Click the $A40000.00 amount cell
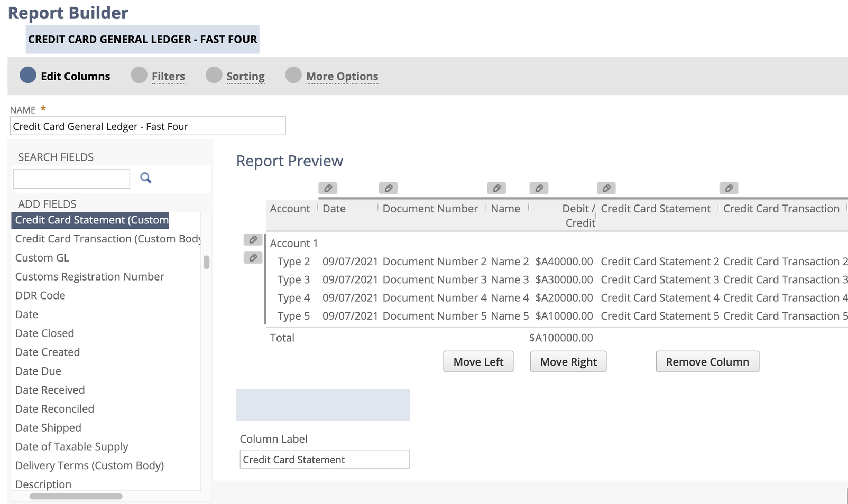The height and width of the screenshot is (504, 848). click(564, 262)
